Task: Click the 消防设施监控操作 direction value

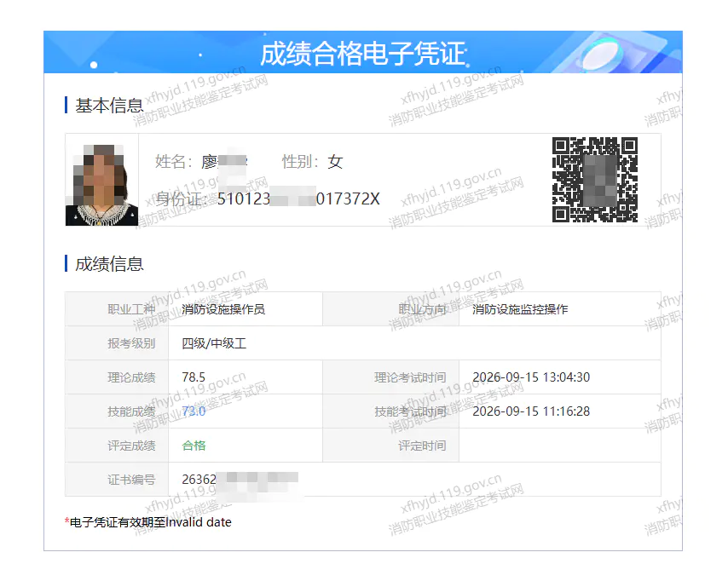Action: pos(520,309)
